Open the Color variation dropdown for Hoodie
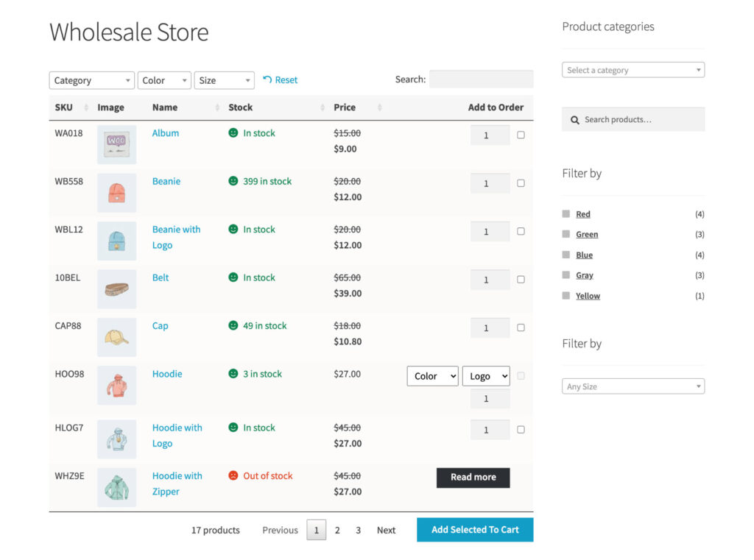This screenshot has width=754, height=560. click(x=432, y=376)
